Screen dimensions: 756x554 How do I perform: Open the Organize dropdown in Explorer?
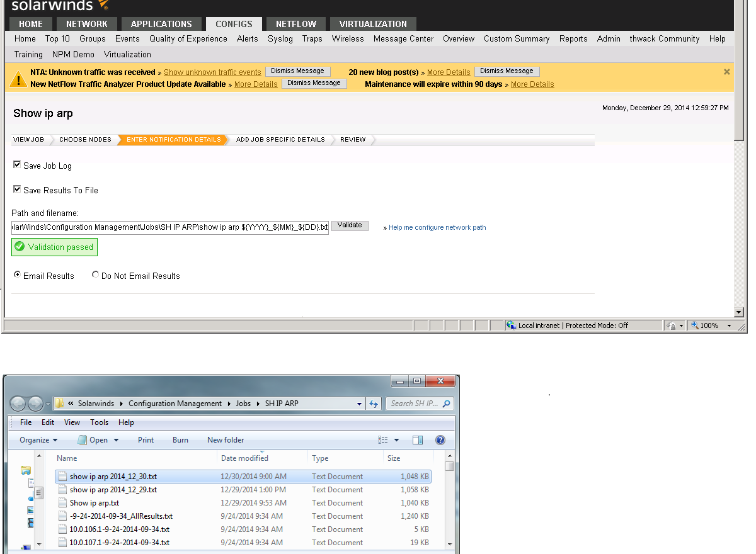click(x=38, y=440)
